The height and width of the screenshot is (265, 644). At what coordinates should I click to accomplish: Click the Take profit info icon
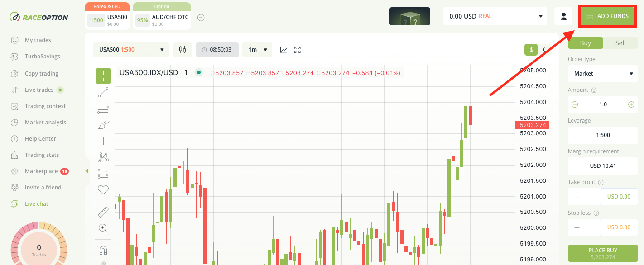[601, 183]
